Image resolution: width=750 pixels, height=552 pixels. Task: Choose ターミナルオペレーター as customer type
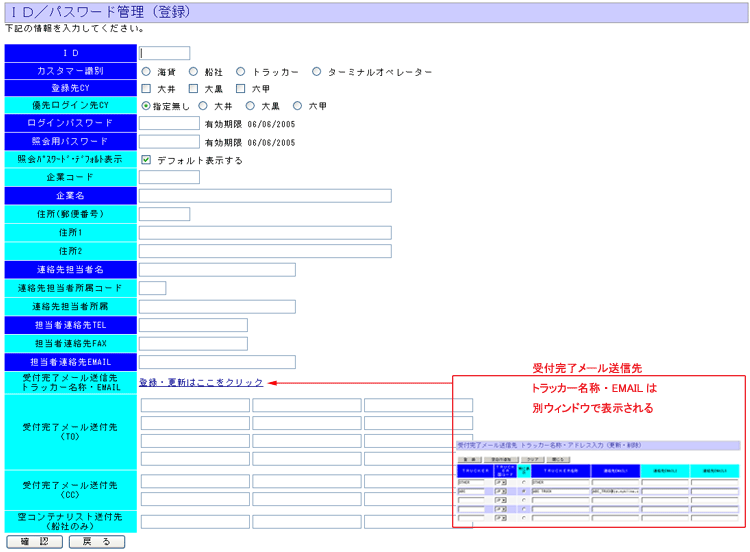317,72
